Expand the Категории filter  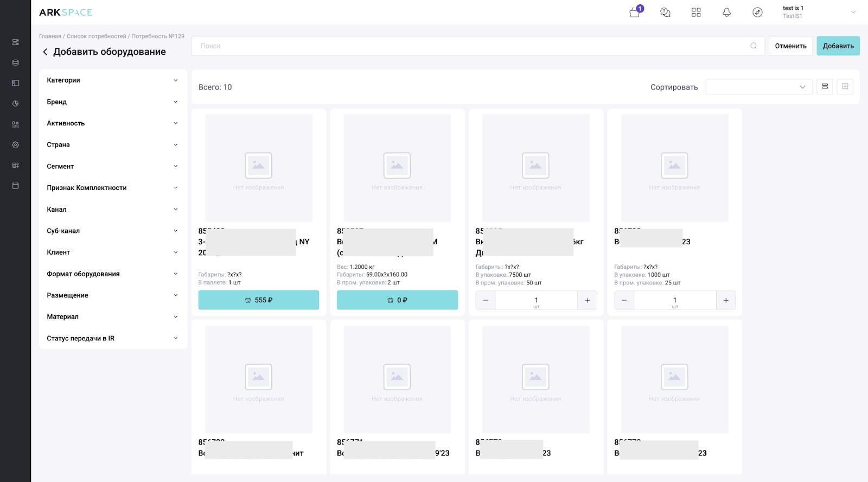pyautogui.click(x=112, y=80)
